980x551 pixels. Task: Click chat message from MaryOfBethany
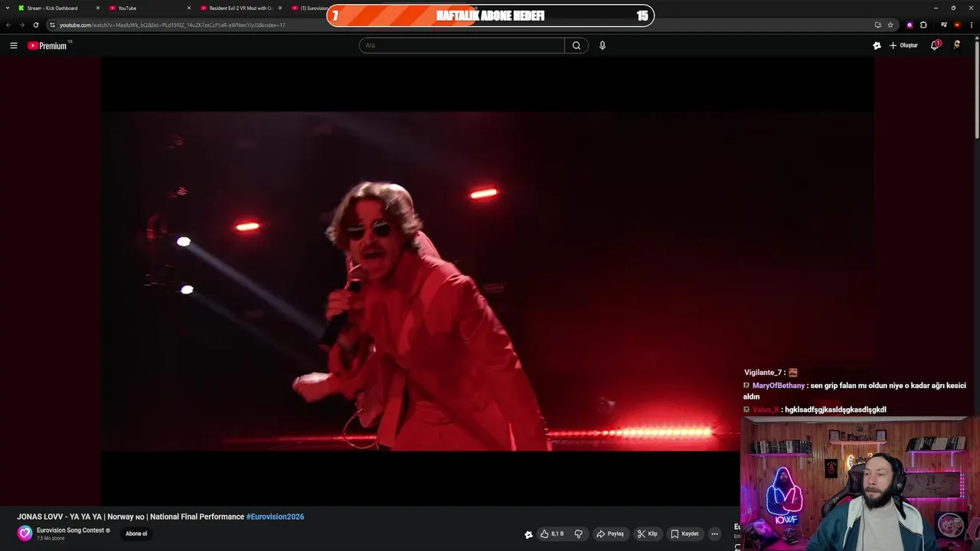(x=854, y=391)
